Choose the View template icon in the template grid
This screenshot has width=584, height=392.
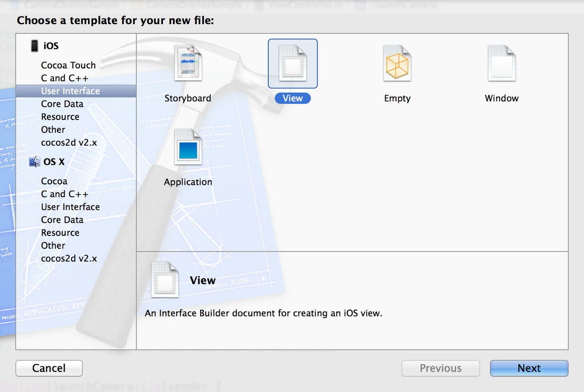[293, 63]
